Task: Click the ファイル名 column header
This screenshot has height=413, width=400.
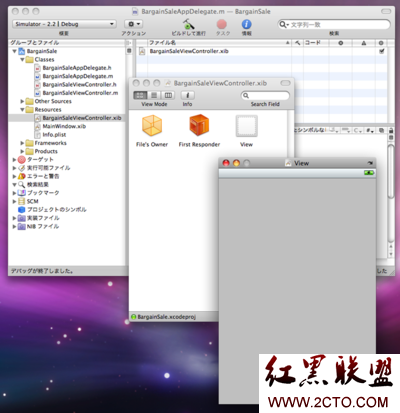Action: pos(220,43)
